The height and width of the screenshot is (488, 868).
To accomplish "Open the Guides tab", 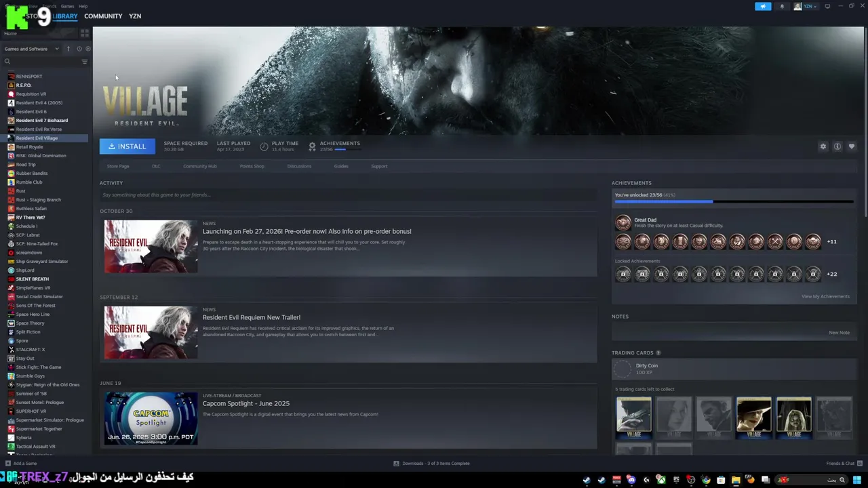I will tap(341, 166).
